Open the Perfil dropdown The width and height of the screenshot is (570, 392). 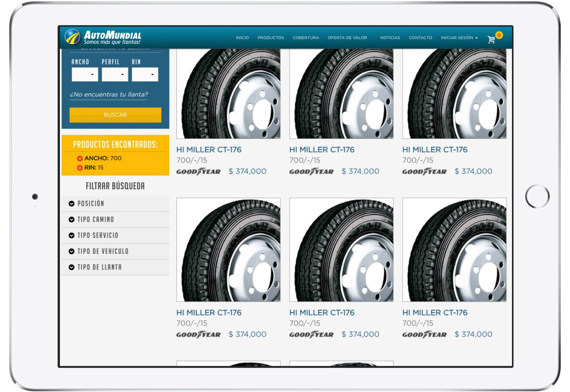[x=115, y=74]
